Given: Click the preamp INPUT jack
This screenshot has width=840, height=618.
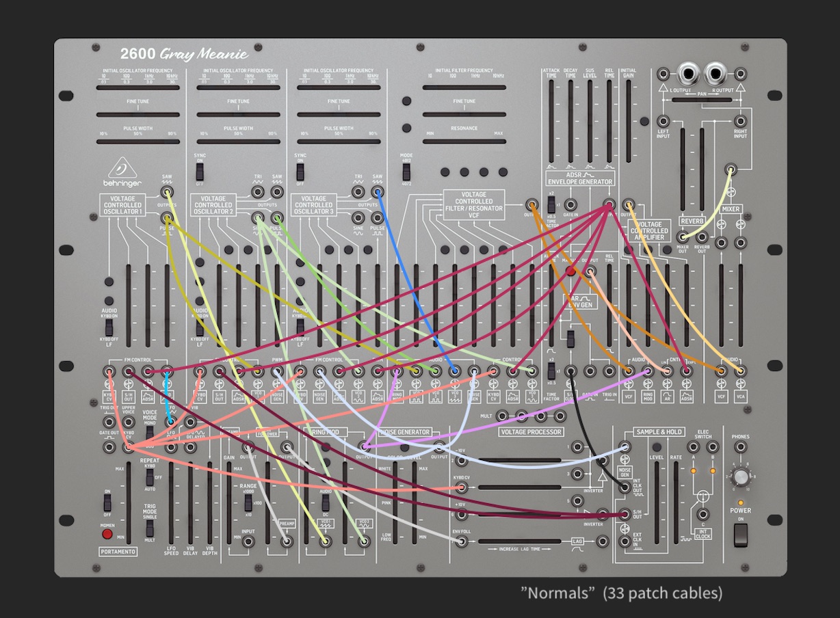Looking at the screenshot, I should coord(248,541).
